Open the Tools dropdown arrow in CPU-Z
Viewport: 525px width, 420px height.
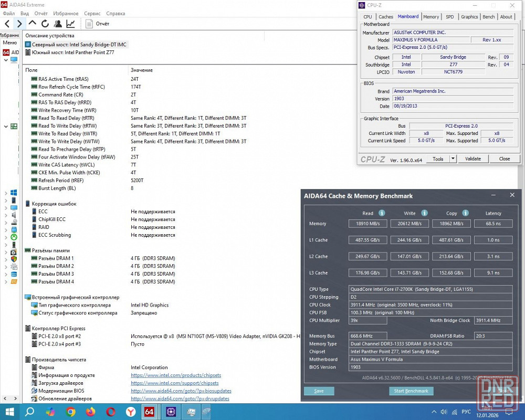[x=453, y=159]
